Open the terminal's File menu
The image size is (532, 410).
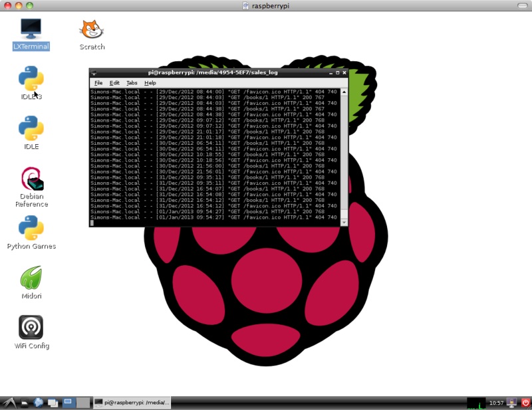click(x=98, y=83)
